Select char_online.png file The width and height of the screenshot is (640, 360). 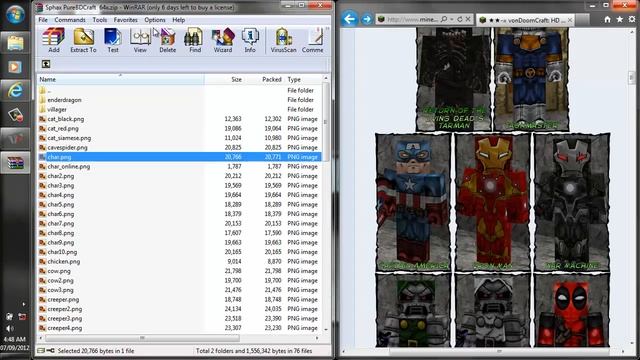coord(69,167)
